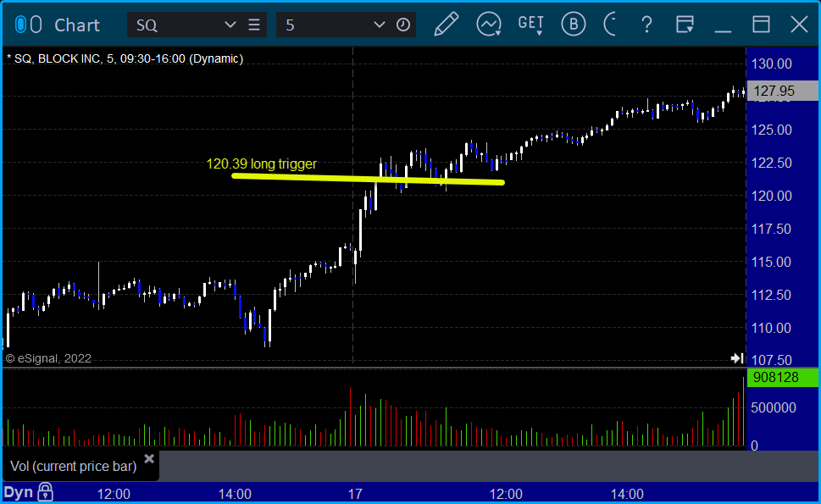Jump to latest bar with arrow icon
The image size is (821, 504).
coord(737,358)
